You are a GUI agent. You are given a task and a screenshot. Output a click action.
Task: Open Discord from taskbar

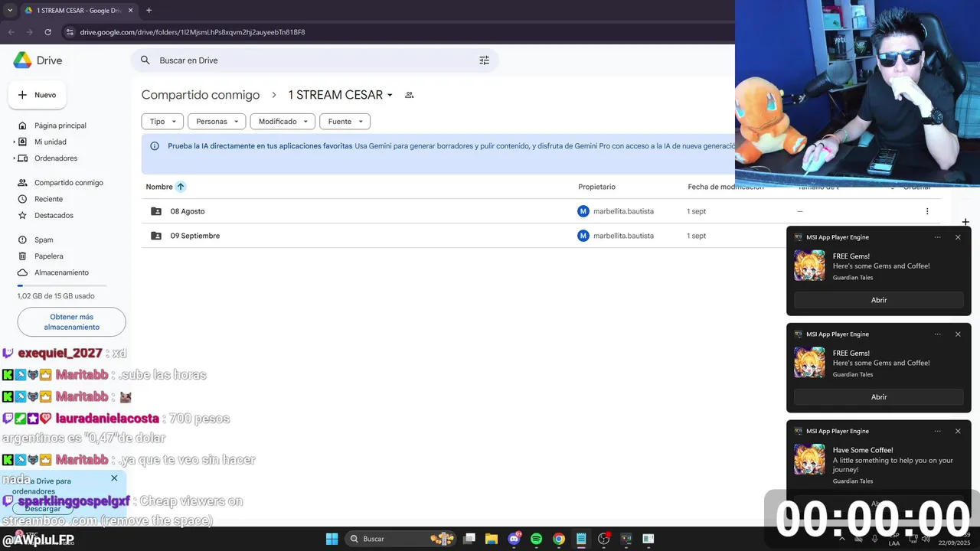[x=514, y=539]
